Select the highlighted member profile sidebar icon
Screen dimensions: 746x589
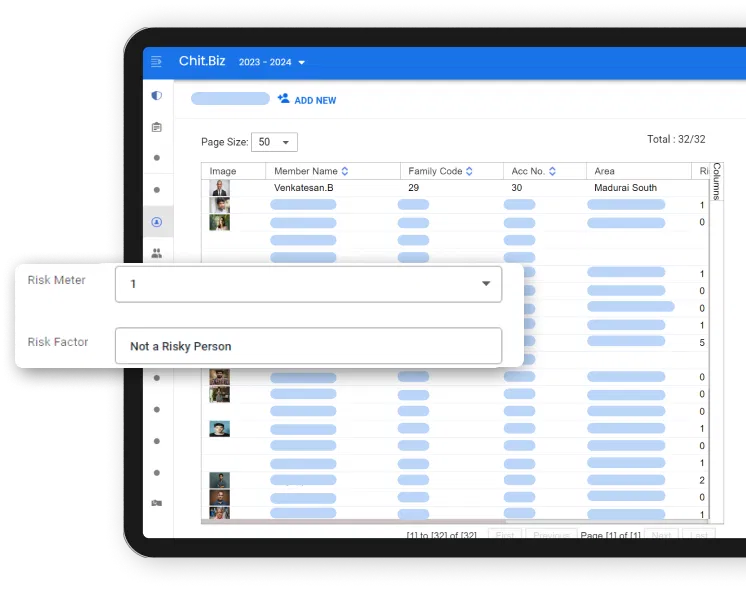click(x=157, y=222)
